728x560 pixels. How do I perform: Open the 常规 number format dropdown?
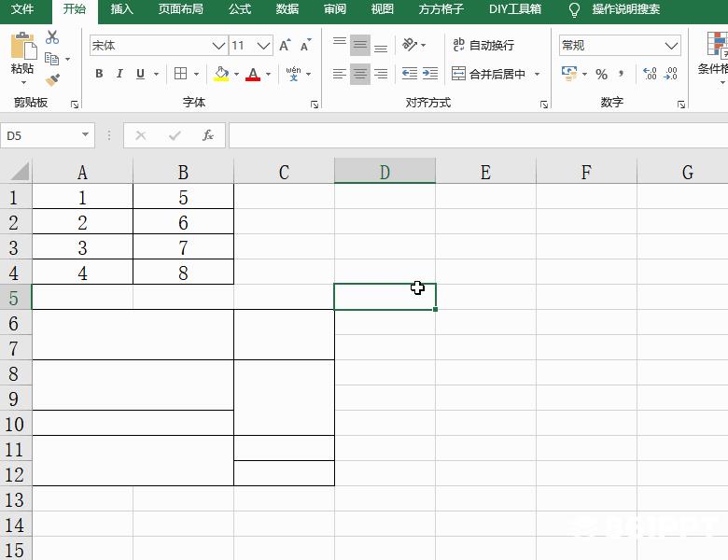[x=671, y=46]
